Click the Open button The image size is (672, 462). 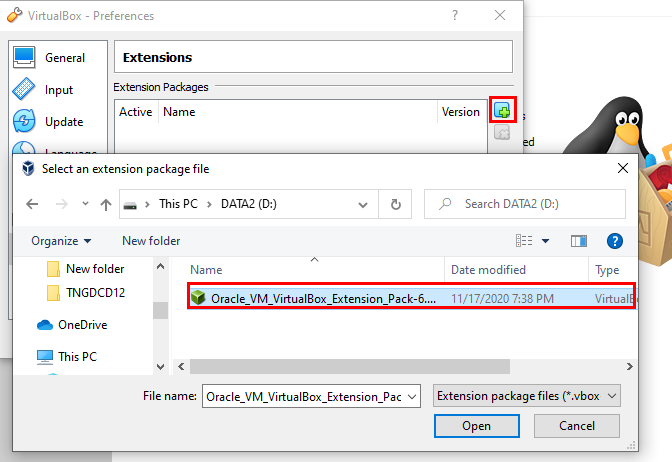(x=476, y=426)
